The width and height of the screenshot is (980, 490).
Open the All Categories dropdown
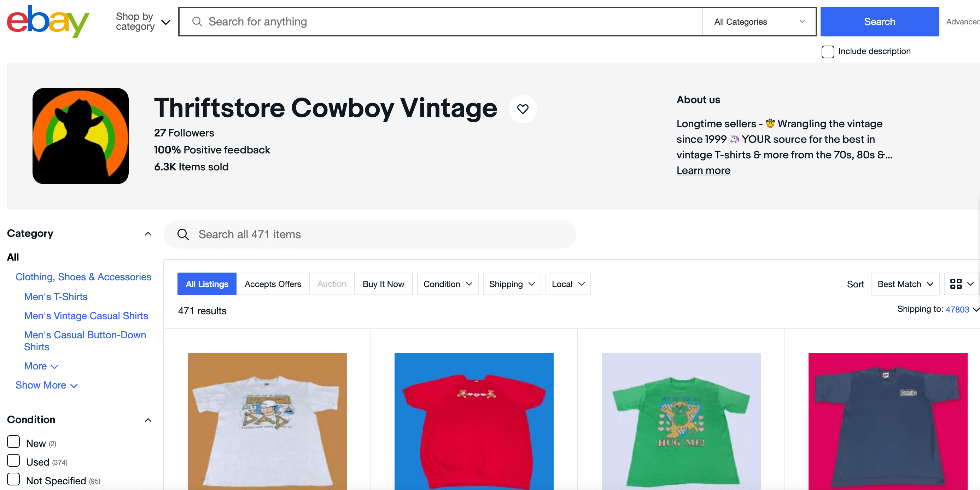tap(759, 22)
